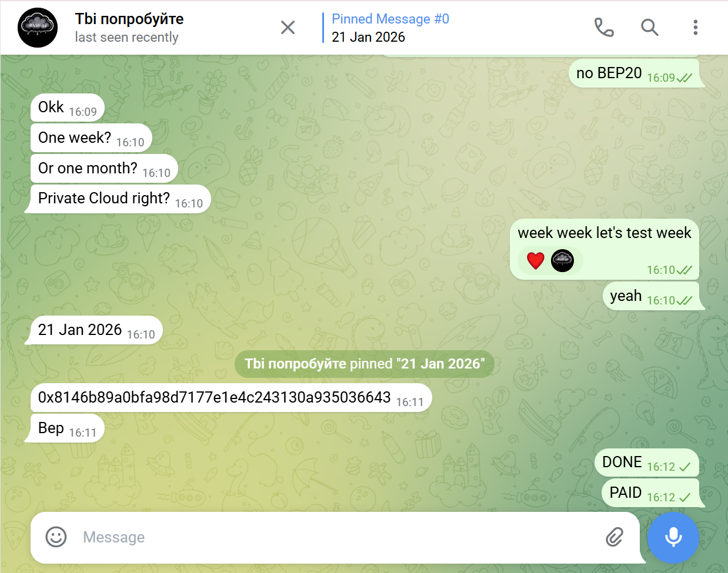The image size is (728, 573).
Task: Select the "21 Jan 2026" message bubble
Action: pyautogui.click(x=96, y=330)
